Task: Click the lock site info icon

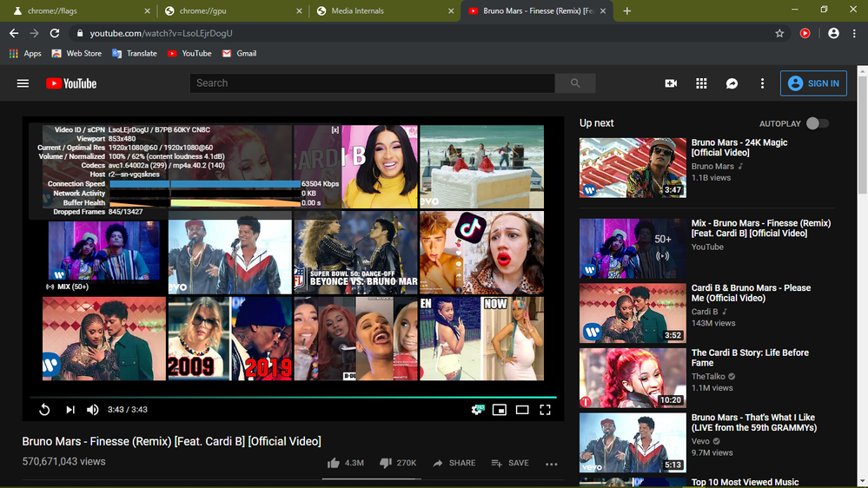Action: point(80,33)
